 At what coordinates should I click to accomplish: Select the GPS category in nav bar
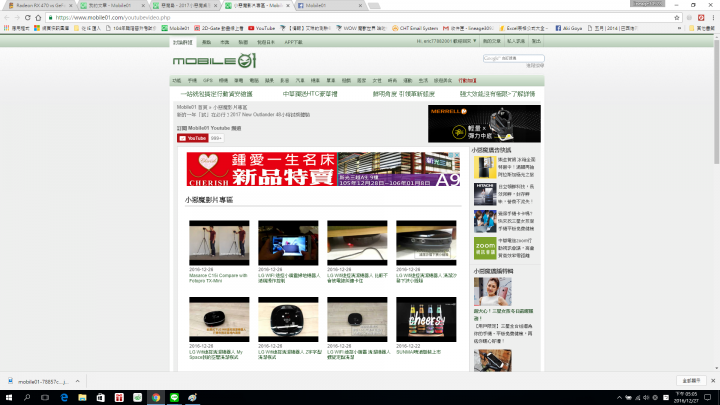tap(208, 80)
